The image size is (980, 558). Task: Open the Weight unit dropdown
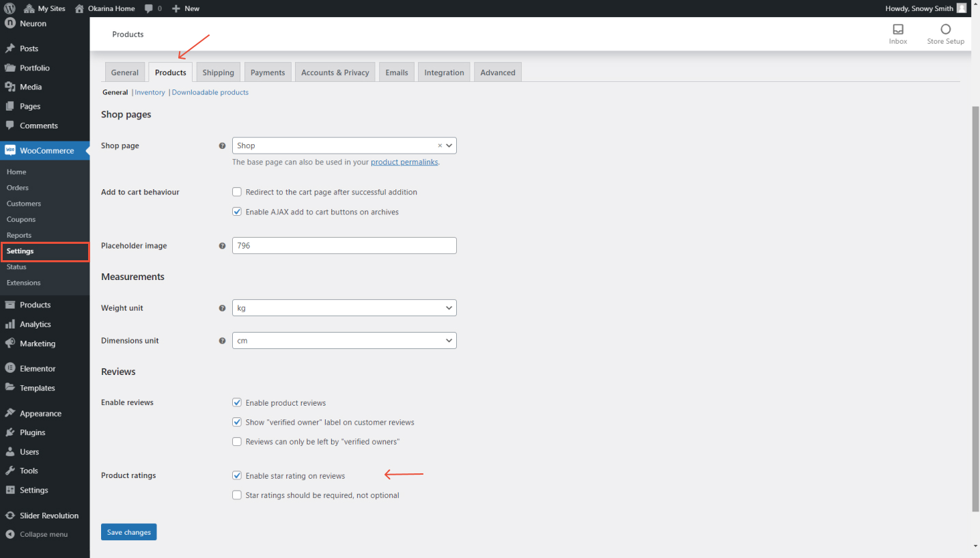tap(344, 308)
